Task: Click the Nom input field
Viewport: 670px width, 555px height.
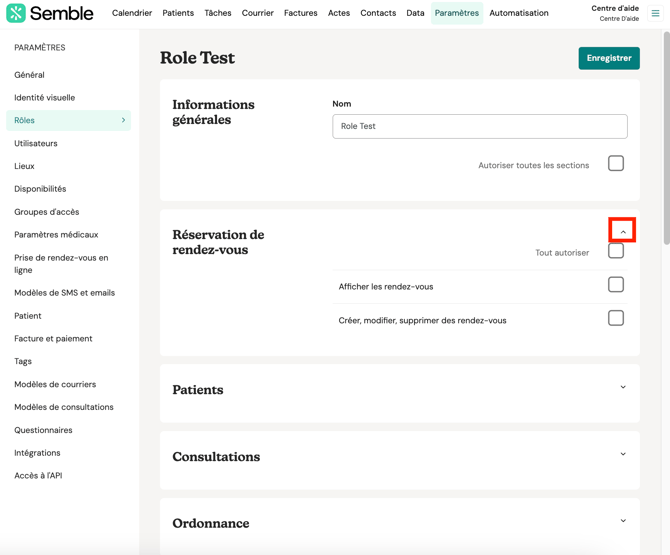Action: pos(480,126)
